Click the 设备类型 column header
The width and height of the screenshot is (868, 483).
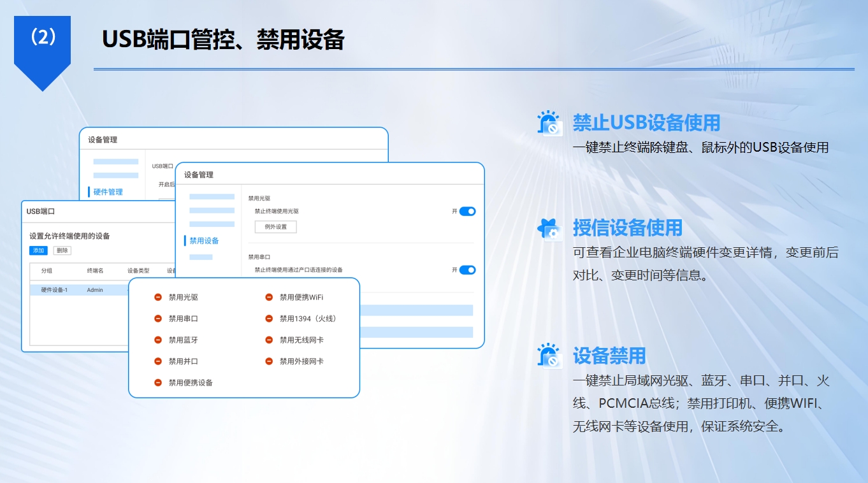click(138, 271)
